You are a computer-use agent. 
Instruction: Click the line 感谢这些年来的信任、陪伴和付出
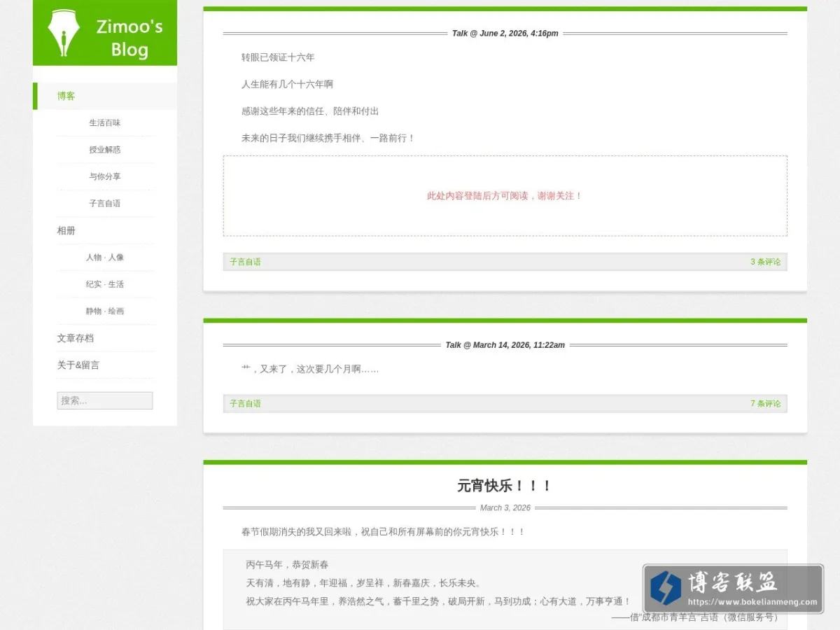click(x=310, y=111)
